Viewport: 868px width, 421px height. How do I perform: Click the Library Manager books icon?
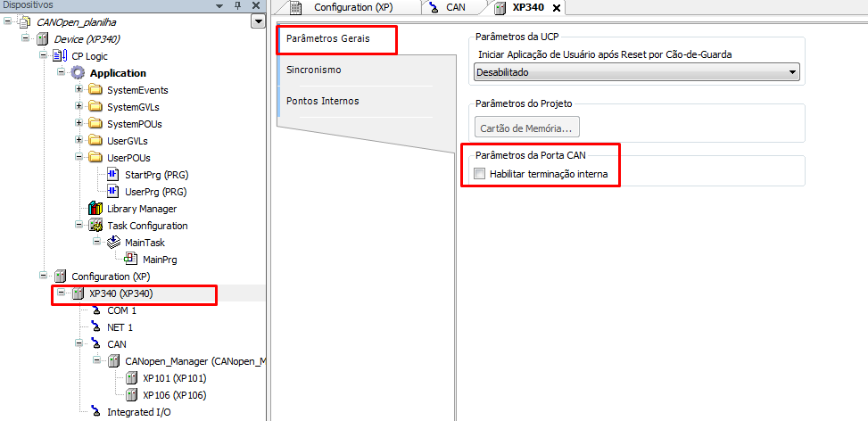96,209
